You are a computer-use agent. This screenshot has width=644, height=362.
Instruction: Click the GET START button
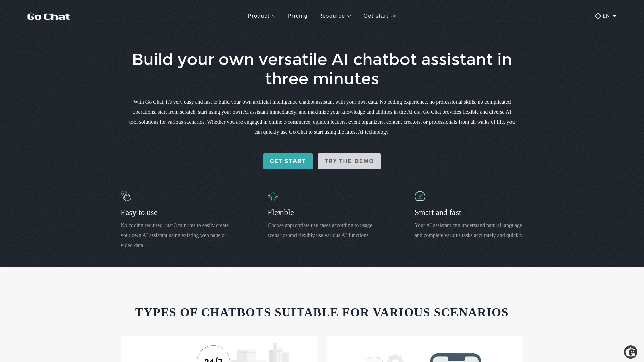pyautogui.click(x=287, y=161)
